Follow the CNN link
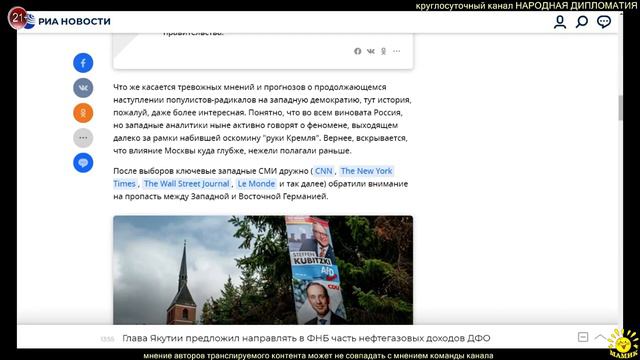 (324, 171)
